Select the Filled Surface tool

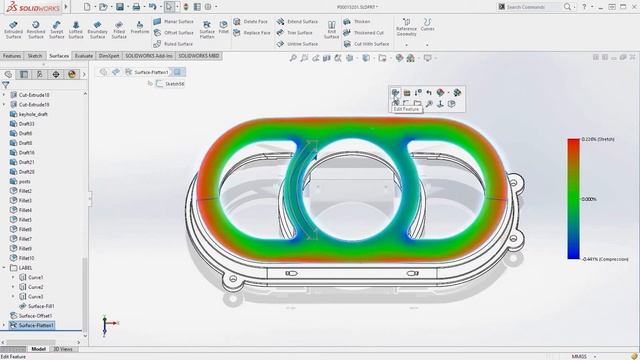click(x=119, y=30)
